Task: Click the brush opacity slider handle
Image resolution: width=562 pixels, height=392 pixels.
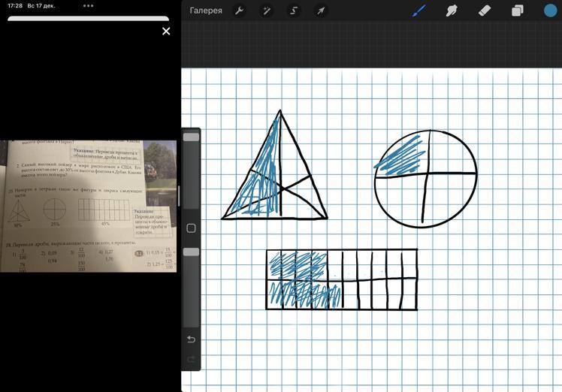Action: point(191,252)
